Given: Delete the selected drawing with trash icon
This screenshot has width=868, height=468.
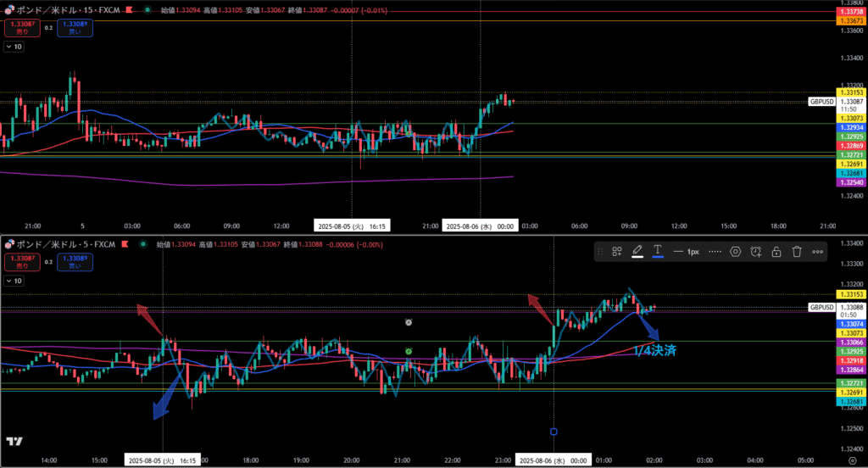Looking at the screenshot, I should pyautogui.click(x=797, y=252).
